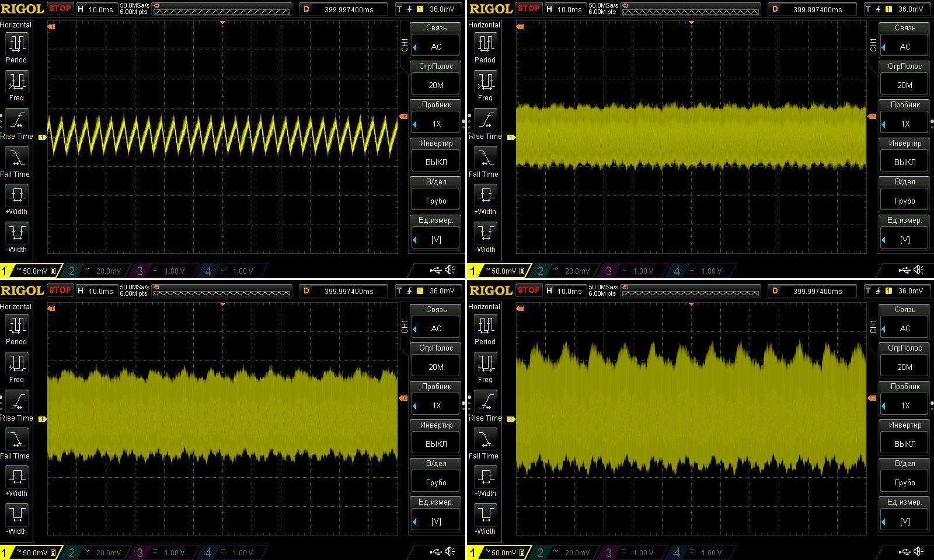Screen dimensions: 934x560
Task: Click the Period measurement icon in the top-left scope
Action: 16,44
